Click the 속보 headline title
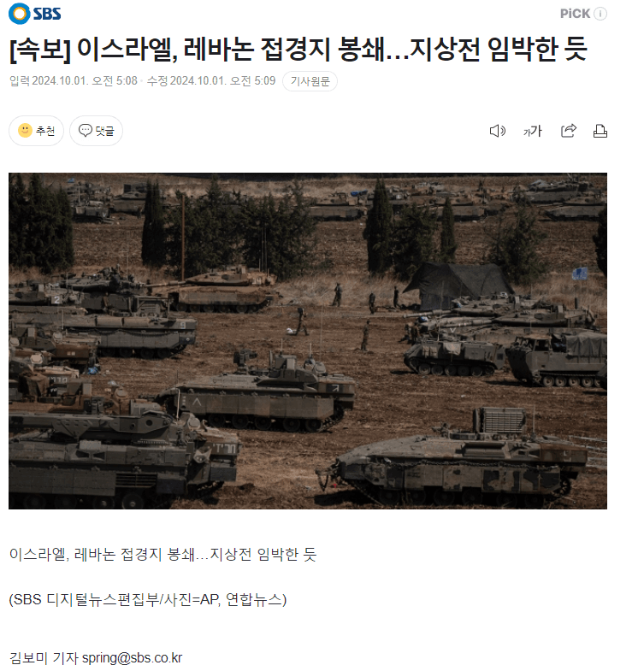This screenshot has height=665, width=644. tap(298, 50)
